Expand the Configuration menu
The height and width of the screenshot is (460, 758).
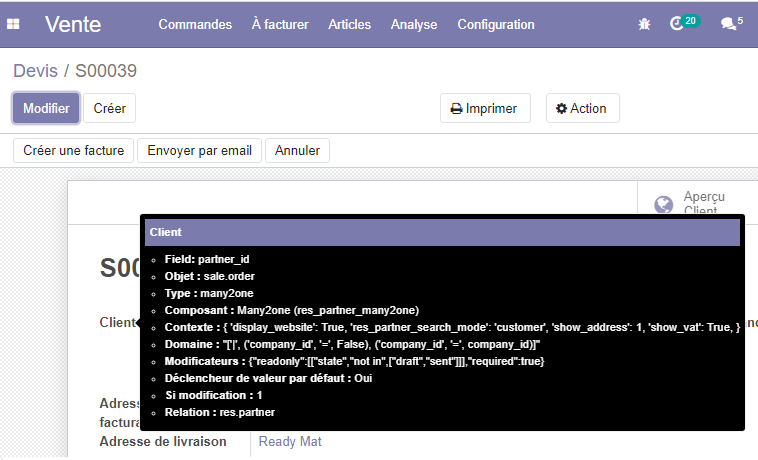[494, 24]
